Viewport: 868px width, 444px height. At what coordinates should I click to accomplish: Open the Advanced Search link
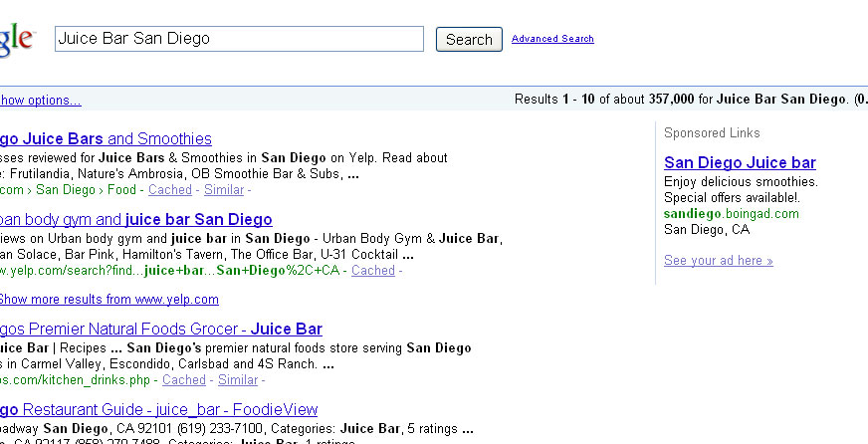552,39
